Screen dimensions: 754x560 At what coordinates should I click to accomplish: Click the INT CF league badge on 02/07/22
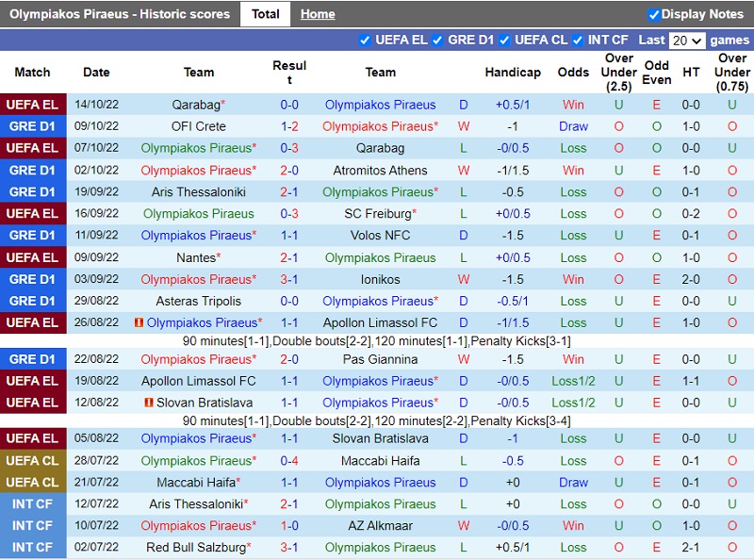click(33, 548)
